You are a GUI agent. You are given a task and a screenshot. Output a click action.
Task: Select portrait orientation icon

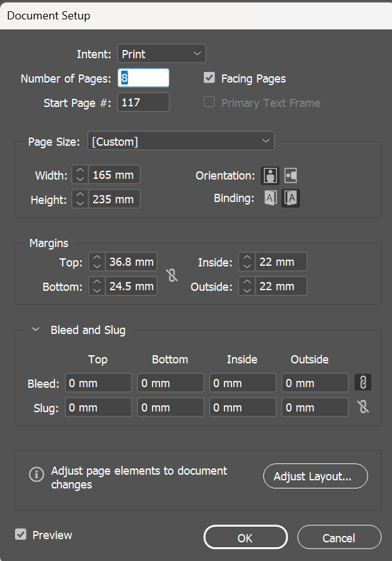269,175
